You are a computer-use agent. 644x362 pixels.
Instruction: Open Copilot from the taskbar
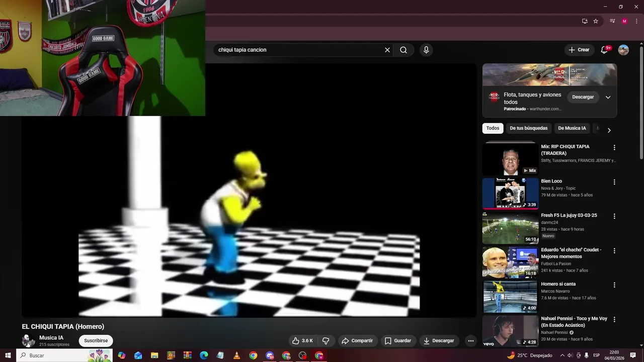point(121,355)
